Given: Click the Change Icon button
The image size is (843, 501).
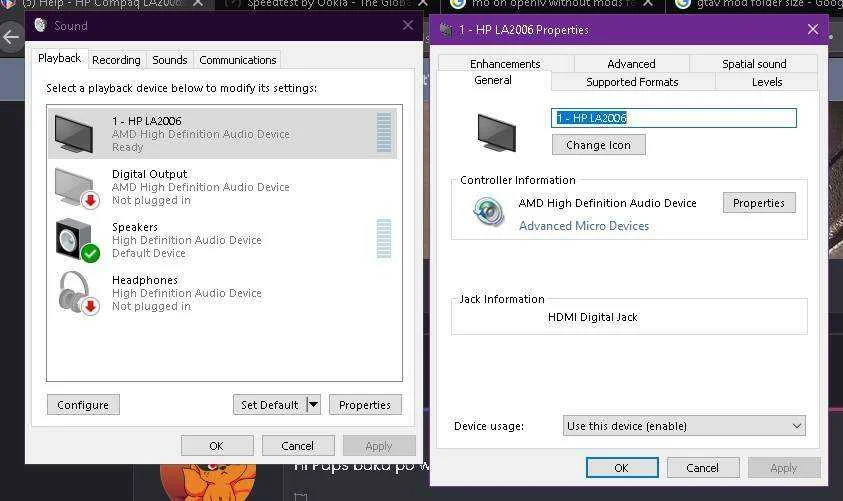Looking at the screenshot, I should 598,145.
